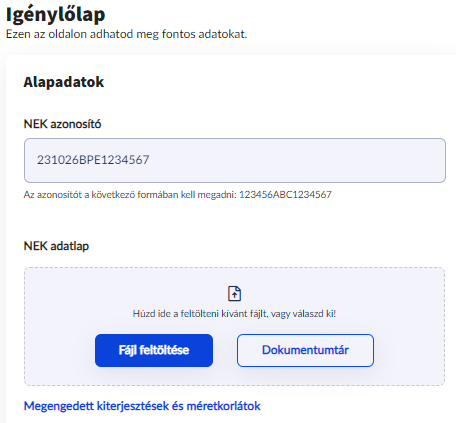Click the identifier format hint text
The height and width of the screenshot is (423, 456).
pos(178,194)
